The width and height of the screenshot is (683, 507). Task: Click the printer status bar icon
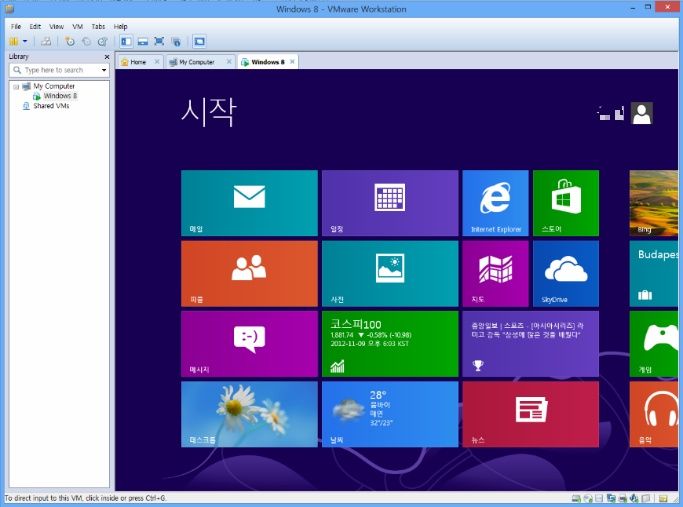tap(623, 498)
